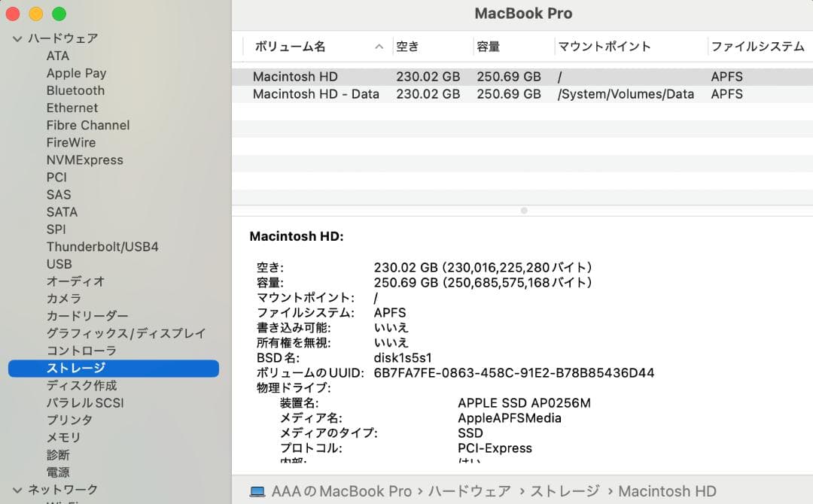Select メモリ in the sidebar
This screenshot has width=813, height=504.
[64, 438]
